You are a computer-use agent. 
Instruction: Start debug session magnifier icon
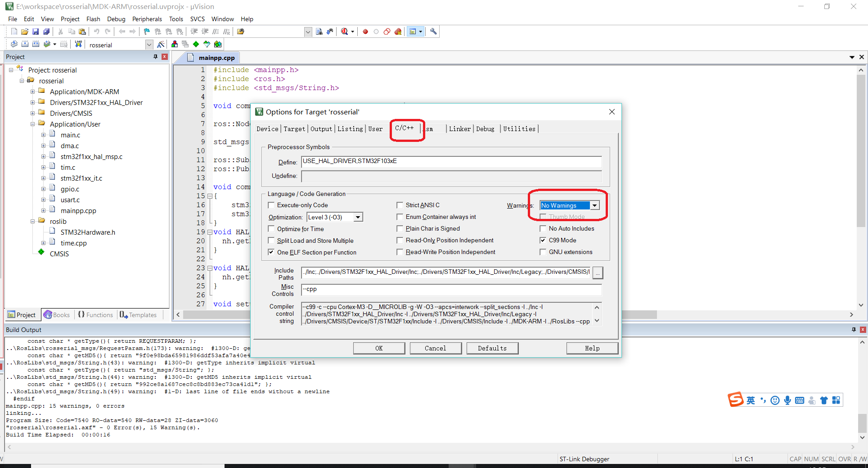tap(344, 32)
